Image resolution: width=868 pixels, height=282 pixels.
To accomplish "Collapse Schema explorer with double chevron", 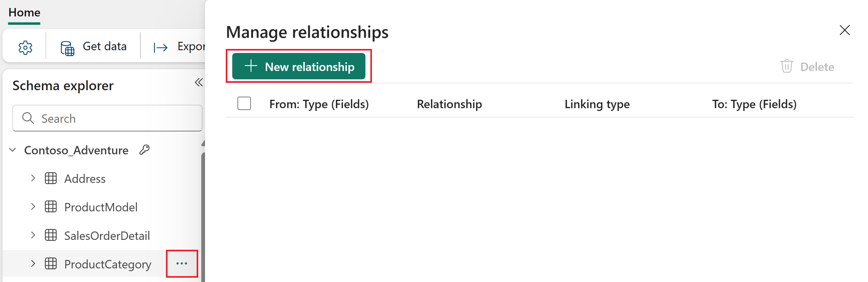I will [x=198, y=82].
